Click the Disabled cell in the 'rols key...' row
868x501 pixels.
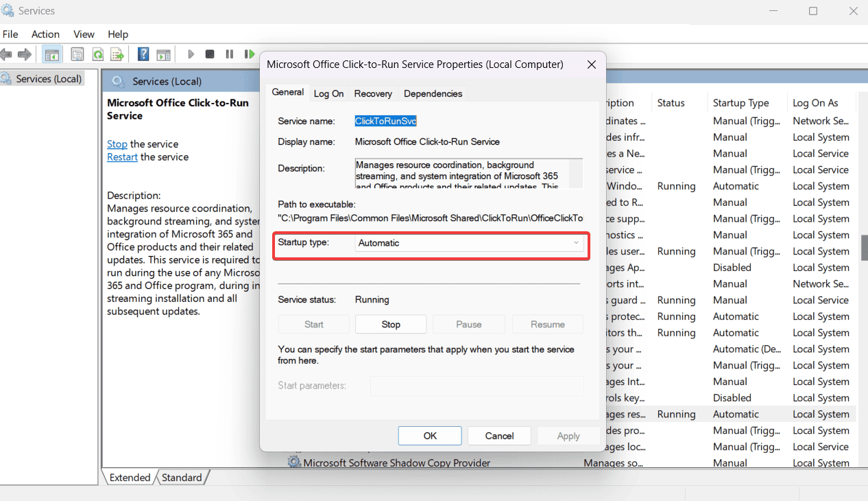pyautogui.click(x=732, y=398)
